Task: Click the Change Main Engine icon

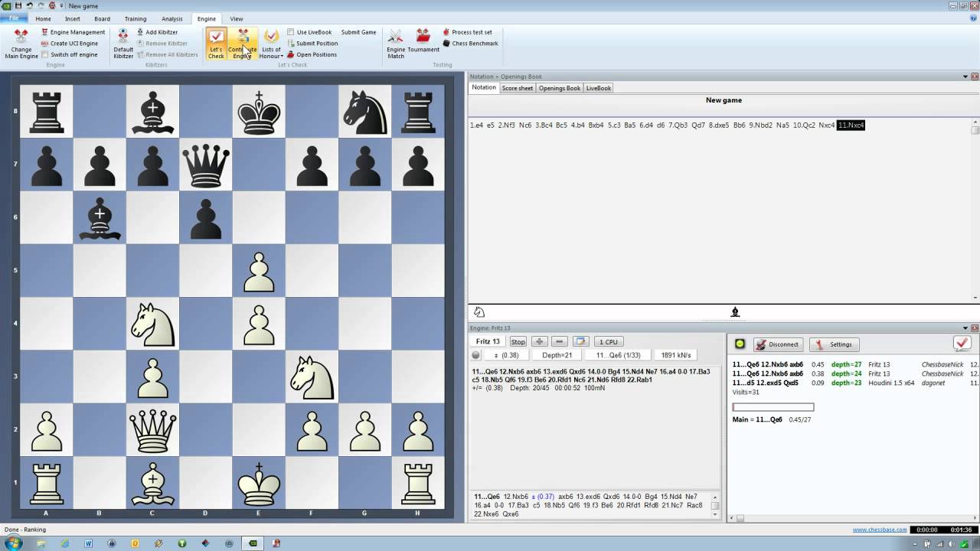Action: [21, 36]
